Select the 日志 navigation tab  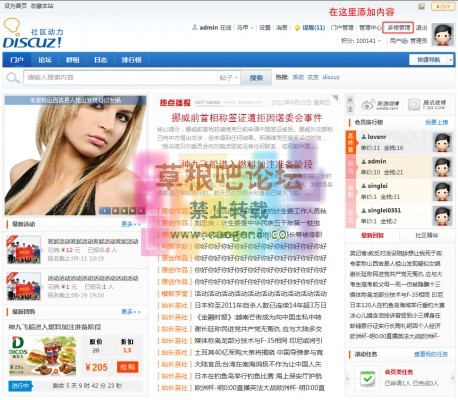100,60
